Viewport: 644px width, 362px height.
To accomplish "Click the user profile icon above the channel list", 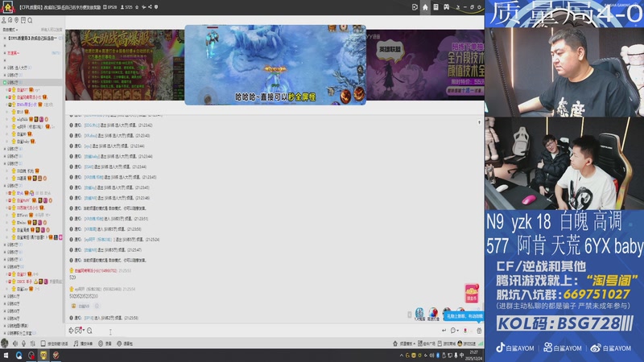I will [x=4, y=20].
